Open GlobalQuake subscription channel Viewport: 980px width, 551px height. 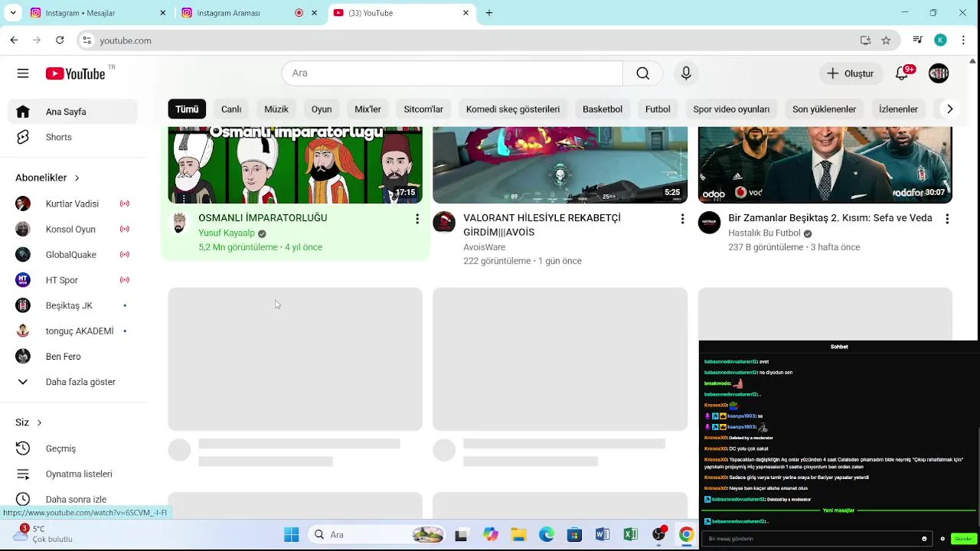(x=73, y=254)
